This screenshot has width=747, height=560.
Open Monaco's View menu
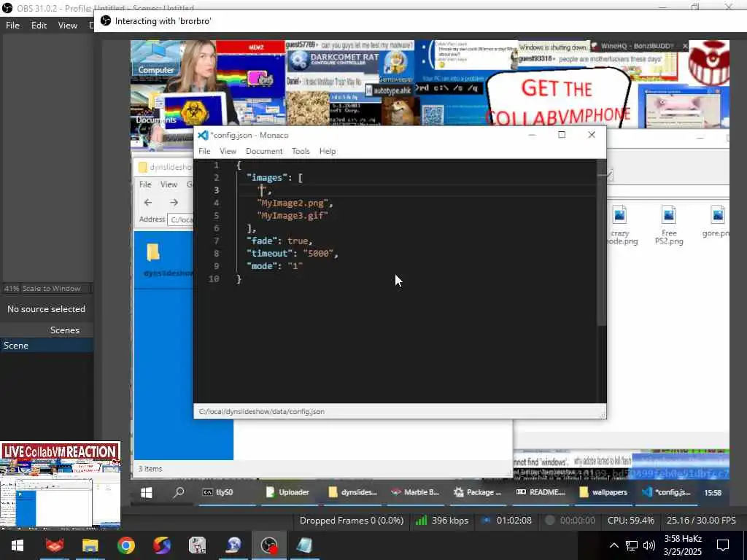(228, 151)
